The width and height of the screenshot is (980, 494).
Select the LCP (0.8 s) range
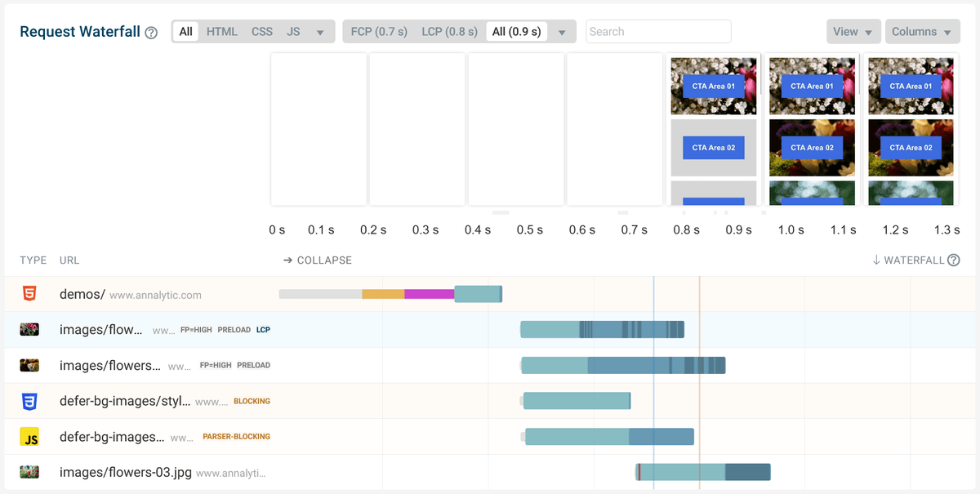[x=450, y=32]
